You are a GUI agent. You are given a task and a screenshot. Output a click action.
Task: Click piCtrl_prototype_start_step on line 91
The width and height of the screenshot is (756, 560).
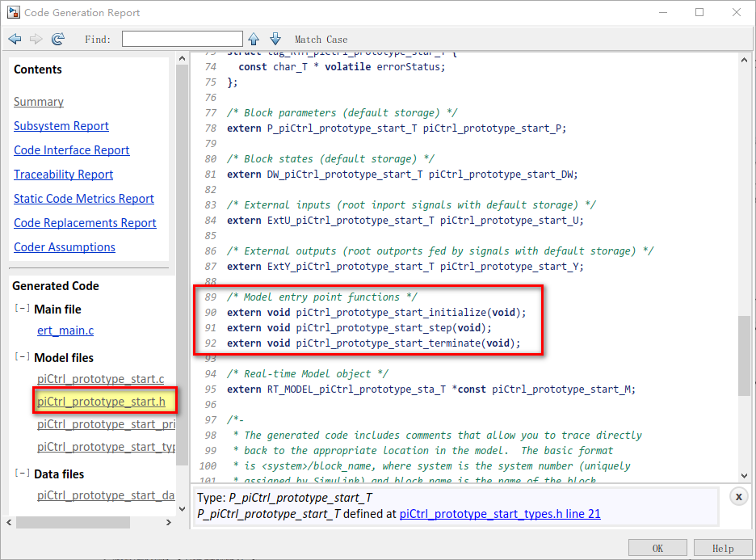tap(374, 328)
